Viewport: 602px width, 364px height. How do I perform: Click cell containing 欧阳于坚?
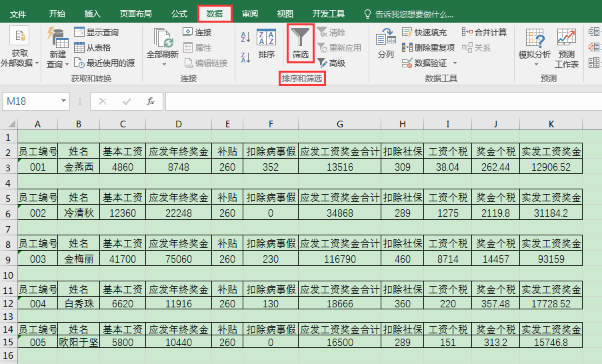(x=79, y=342)
